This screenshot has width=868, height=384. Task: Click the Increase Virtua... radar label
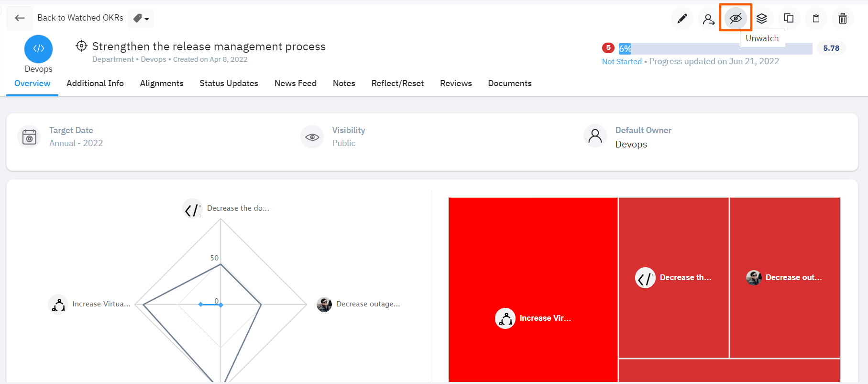[x=101, y=304]
